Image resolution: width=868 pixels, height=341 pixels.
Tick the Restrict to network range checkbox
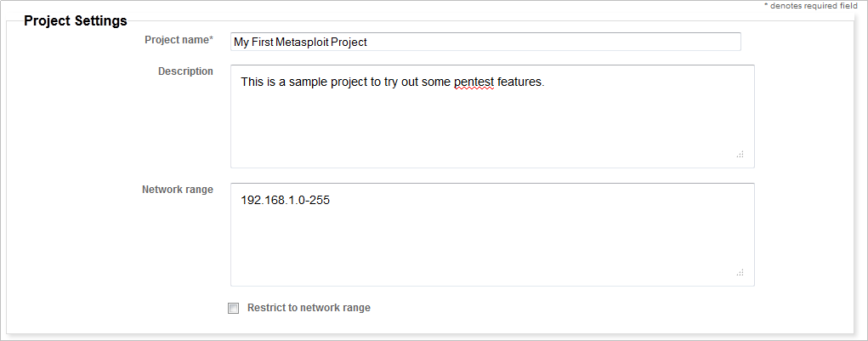(x=234, y=309)
